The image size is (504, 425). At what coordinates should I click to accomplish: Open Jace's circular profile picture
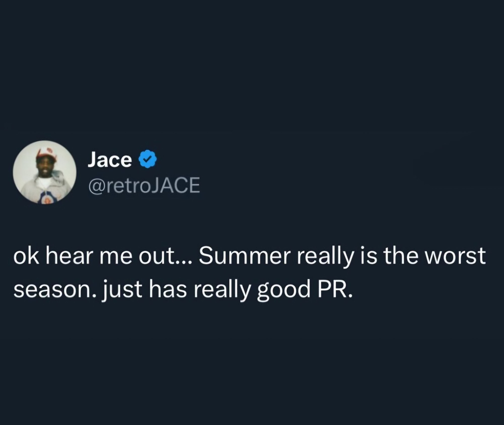[x=45, y=172]
